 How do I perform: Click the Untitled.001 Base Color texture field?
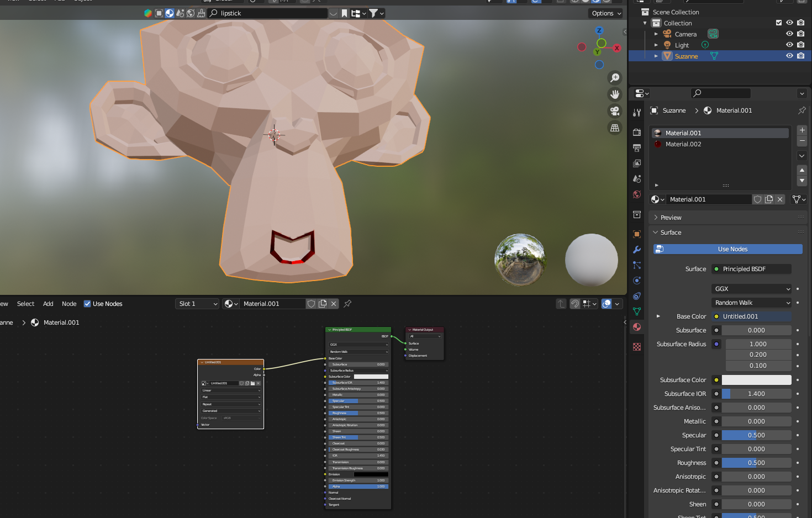click(x=752, y=316)
